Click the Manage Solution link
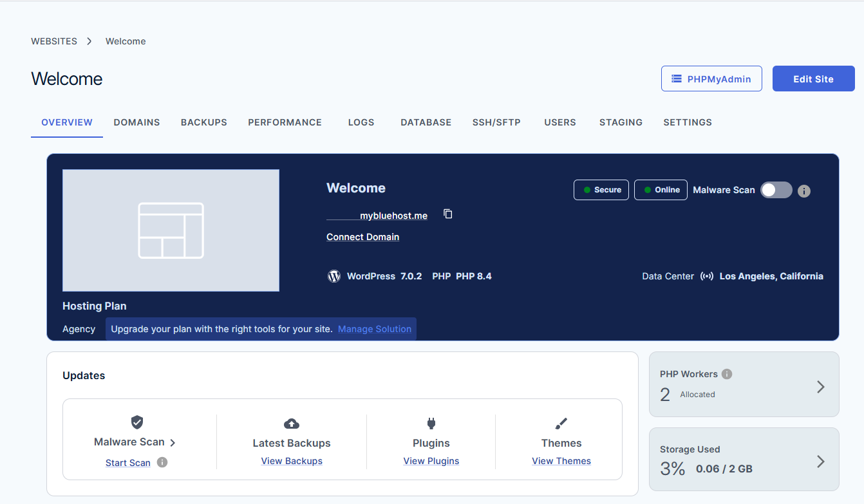Image resolution: width=864 pixels, height=504 pixels. coord(375,329)
